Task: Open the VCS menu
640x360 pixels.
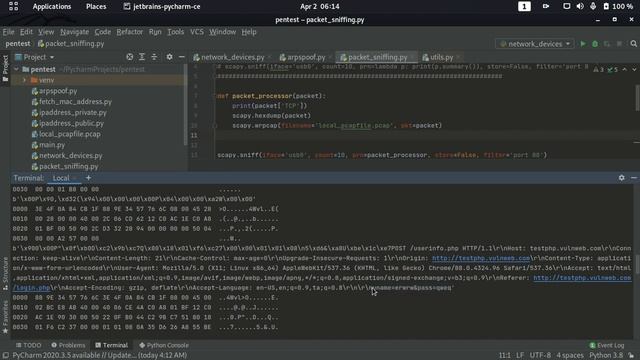Action: coord(197,31)
